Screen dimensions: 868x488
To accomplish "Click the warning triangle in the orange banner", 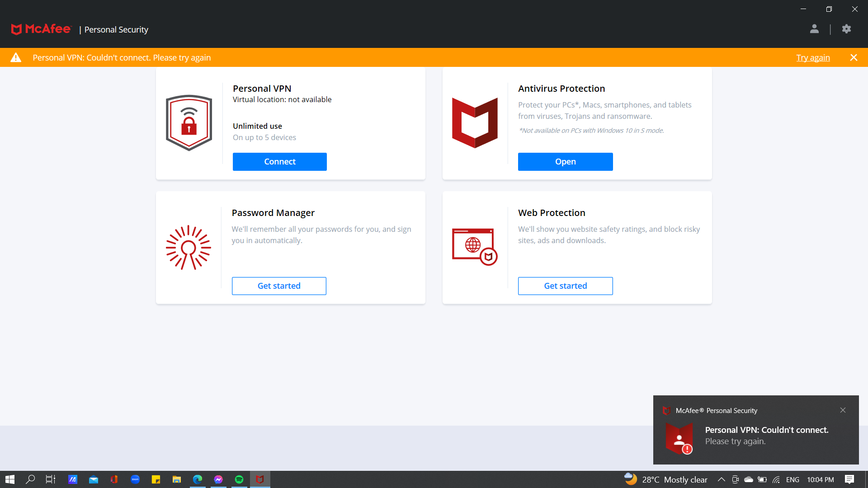I will 16,57.
